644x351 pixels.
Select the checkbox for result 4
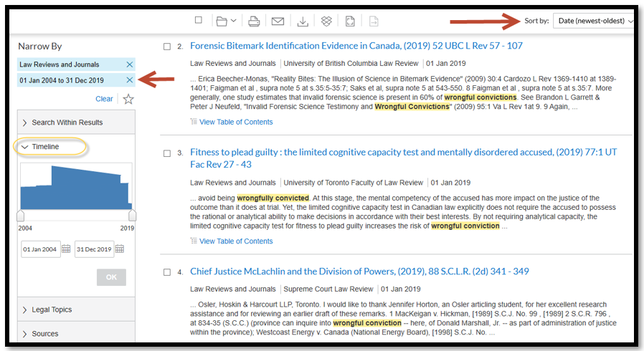(167, 272)
